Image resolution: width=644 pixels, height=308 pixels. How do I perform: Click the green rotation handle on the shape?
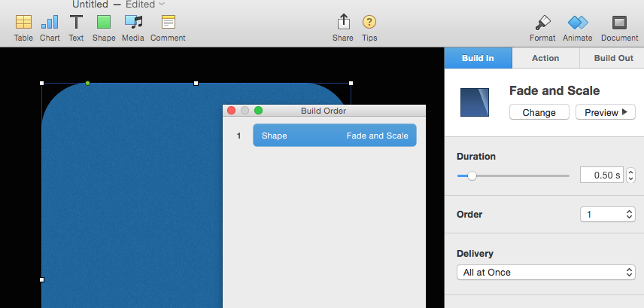coord(87,83)
